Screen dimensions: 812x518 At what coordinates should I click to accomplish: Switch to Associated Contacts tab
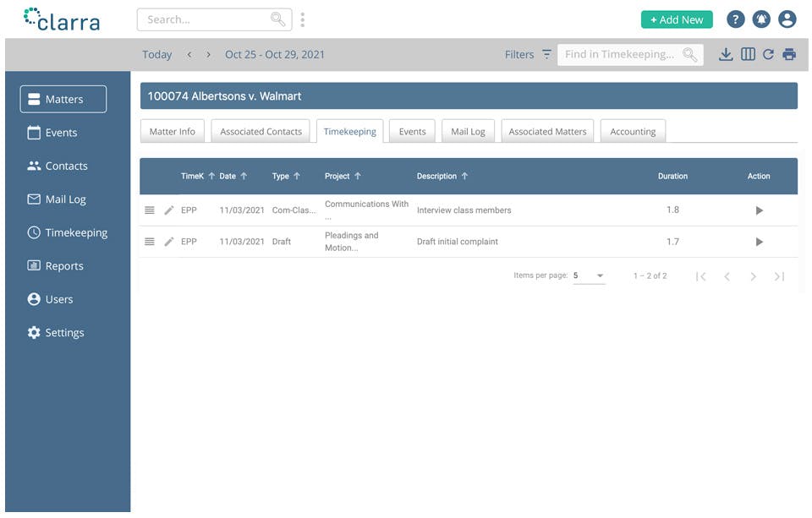[x=261, y=132]
